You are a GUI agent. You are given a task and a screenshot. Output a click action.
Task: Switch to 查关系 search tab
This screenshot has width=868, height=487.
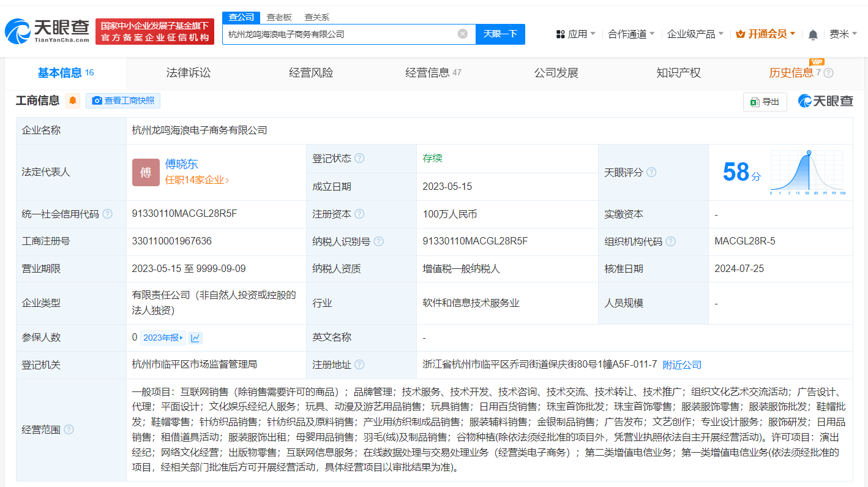point(316,17)
